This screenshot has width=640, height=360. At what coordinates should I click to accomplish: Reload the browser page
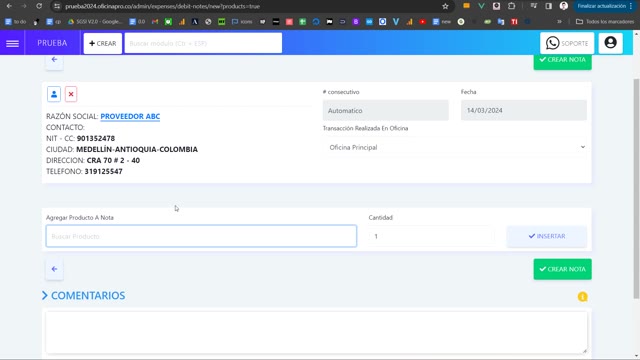coord(39,6)
